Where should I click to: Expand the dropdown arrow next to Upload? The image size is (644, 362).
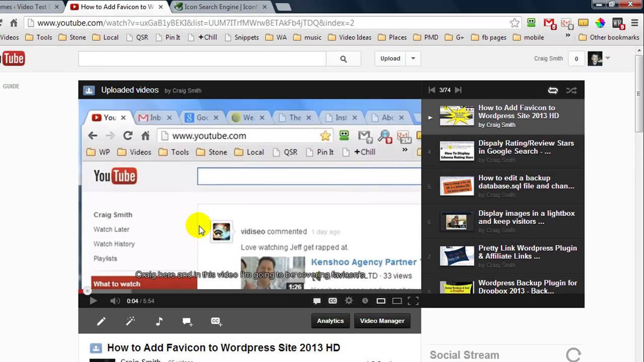tap(413, 58)
